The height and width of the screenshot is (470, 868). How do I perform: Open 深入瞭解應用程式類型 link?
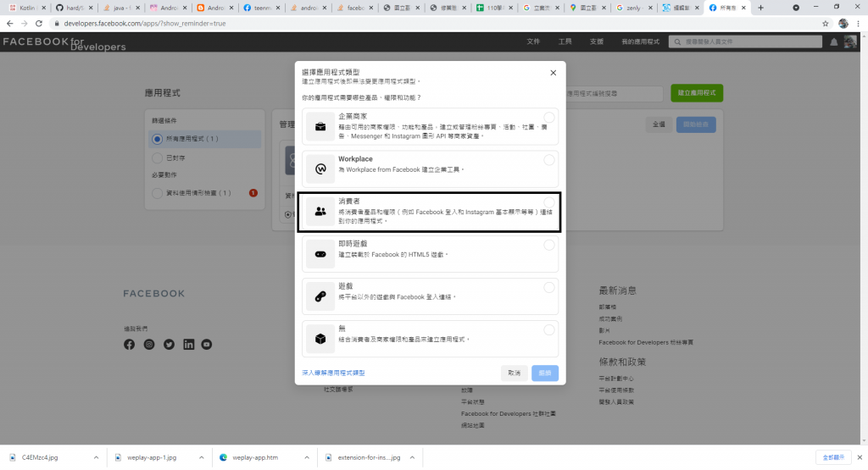tap(333, 373)
